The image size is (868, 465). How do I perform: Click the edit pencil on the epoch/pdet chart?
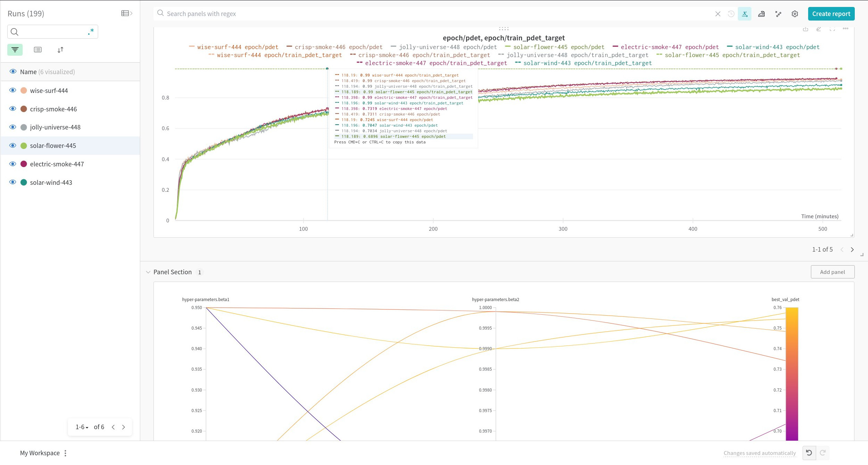tap(819, 29)
